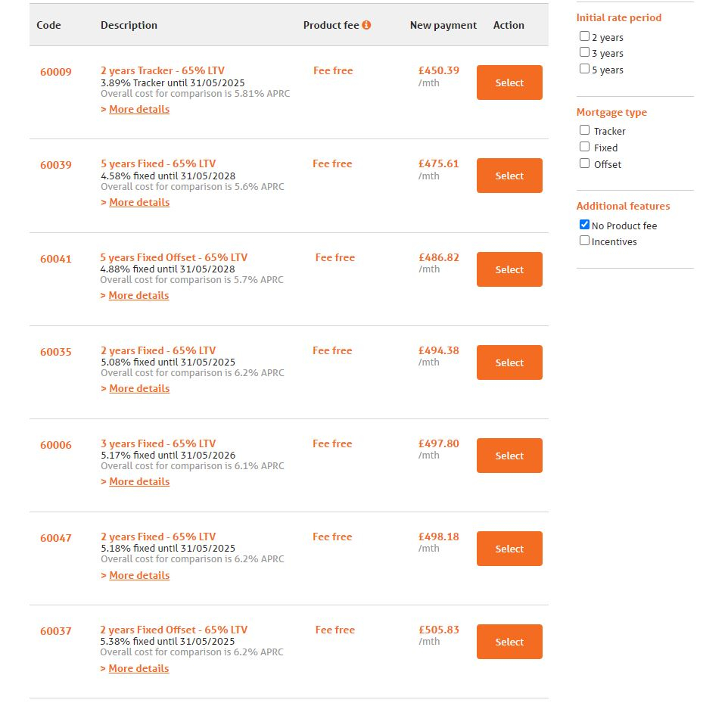Viewport: 728px width, 703px height.
Task: Click the 3 years Fixed - 65% LTV title
Action: pos(158,444)
